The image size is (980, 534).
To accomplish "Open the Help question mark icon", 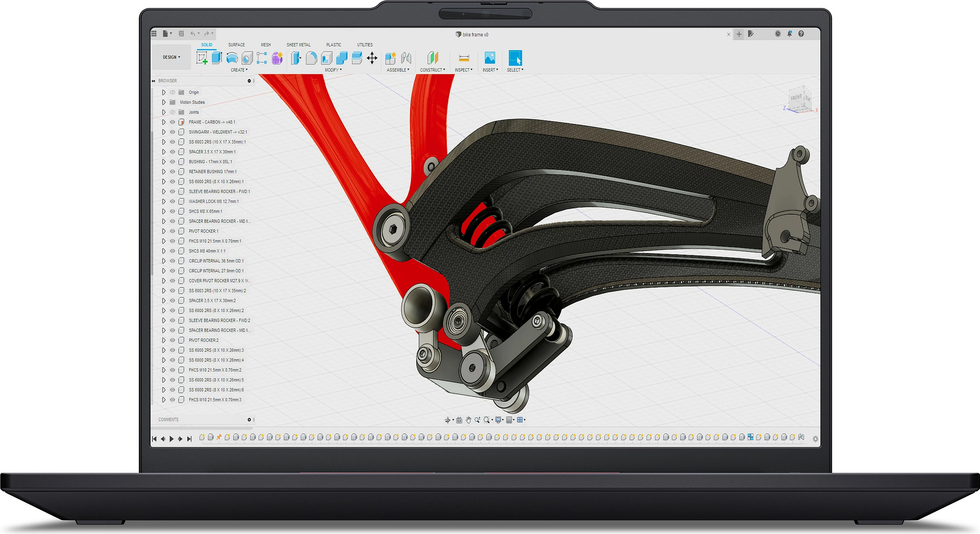I will point(801,34).
